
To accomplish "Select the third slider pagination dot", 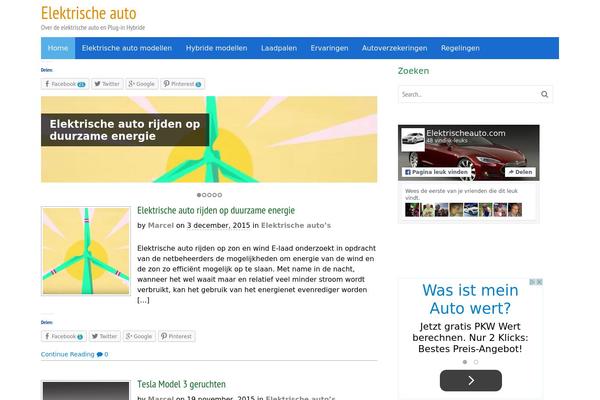I will tap(209, 195).
